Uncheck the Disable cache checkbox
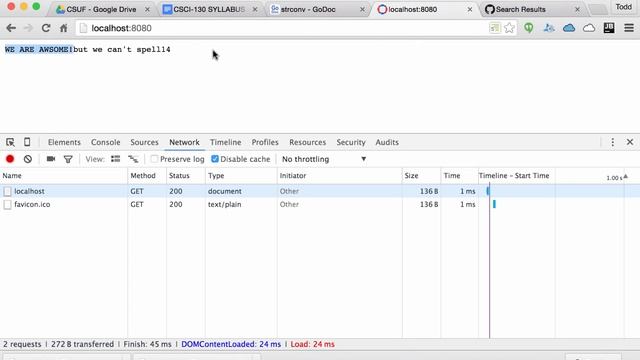The height and width of the screenshot is (360, 640). [215, 159]
